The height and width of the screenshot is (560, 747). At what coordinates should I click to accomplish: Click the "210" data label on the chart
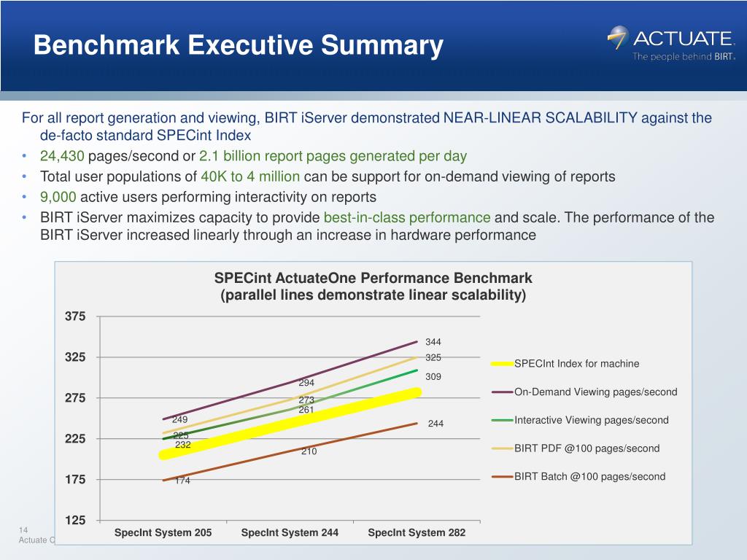pos(309,451)
